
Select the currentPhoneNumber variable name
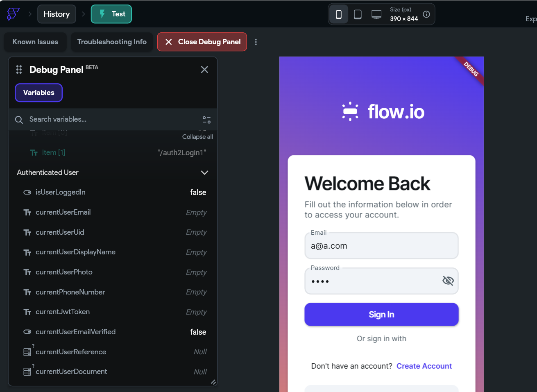coord(70,292)
